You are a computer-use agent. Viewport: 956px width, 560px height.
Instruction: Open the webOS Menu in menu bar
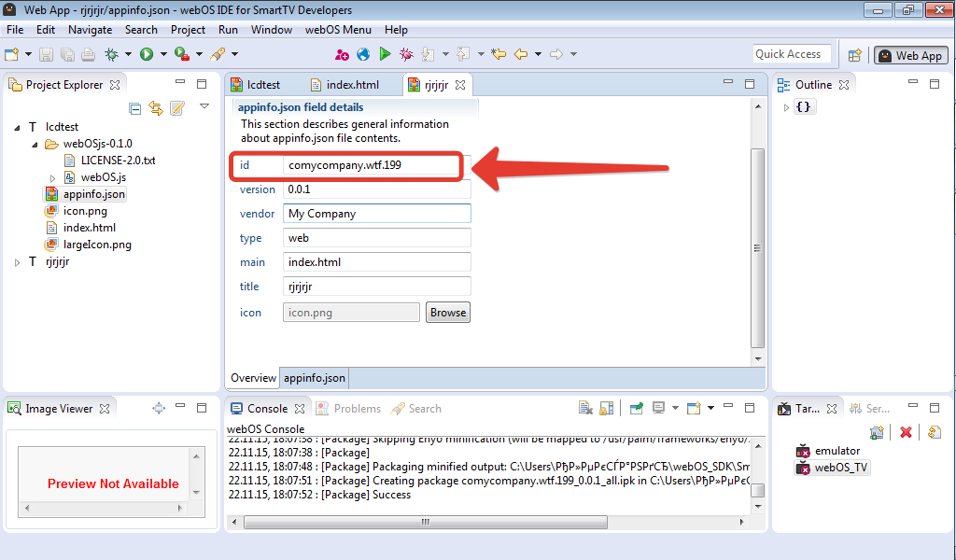[337, 30]
